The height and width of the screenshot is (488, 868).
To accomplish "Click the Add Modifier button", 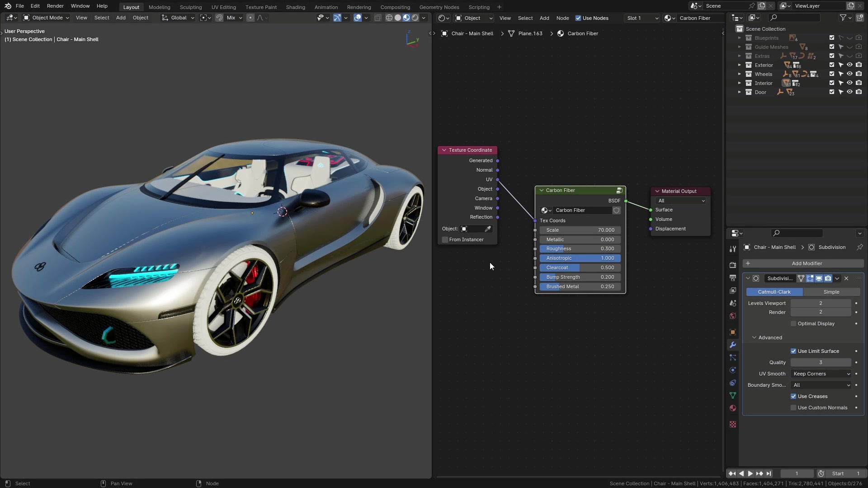I will tap(803, 263).
